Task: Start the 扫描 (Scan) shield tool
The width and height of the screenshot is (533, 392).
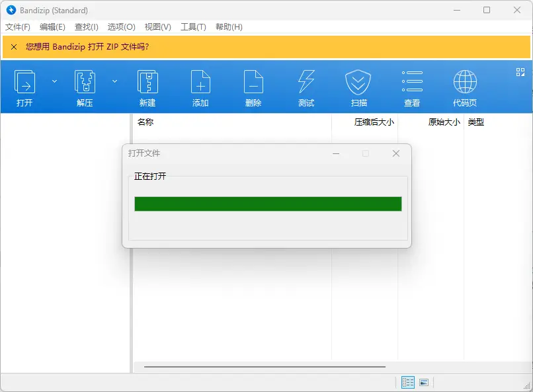Action: click(x=358, y=82)
